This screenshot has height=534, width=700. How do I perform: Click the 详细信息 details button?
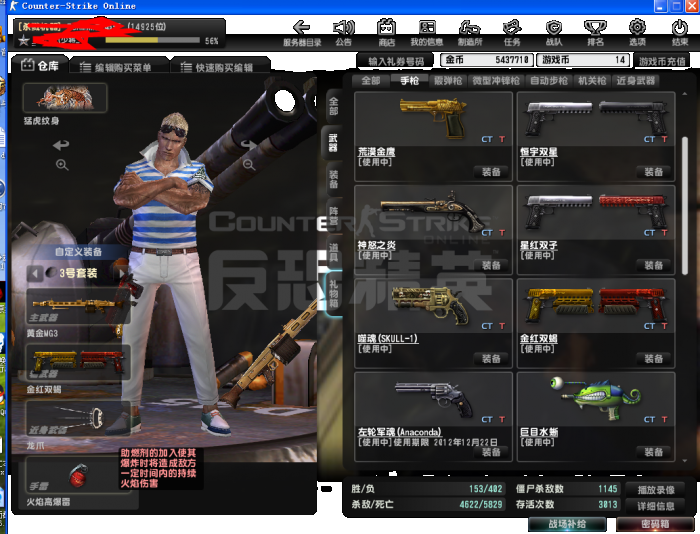tap(656, 506)
